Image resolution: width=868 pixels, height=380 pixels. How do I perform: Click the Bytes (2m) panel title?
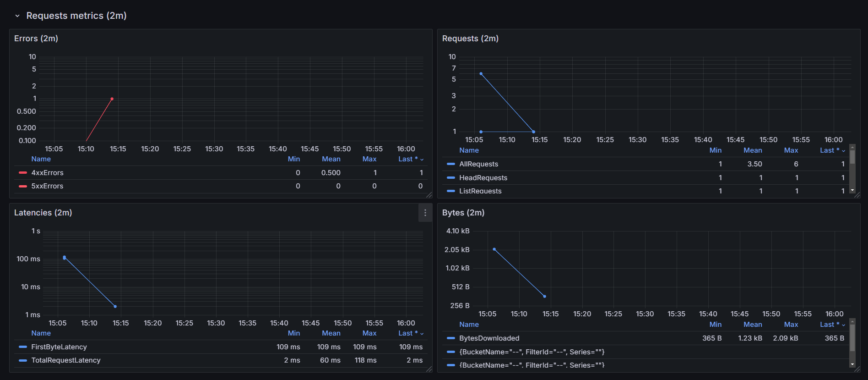point(463,213)
